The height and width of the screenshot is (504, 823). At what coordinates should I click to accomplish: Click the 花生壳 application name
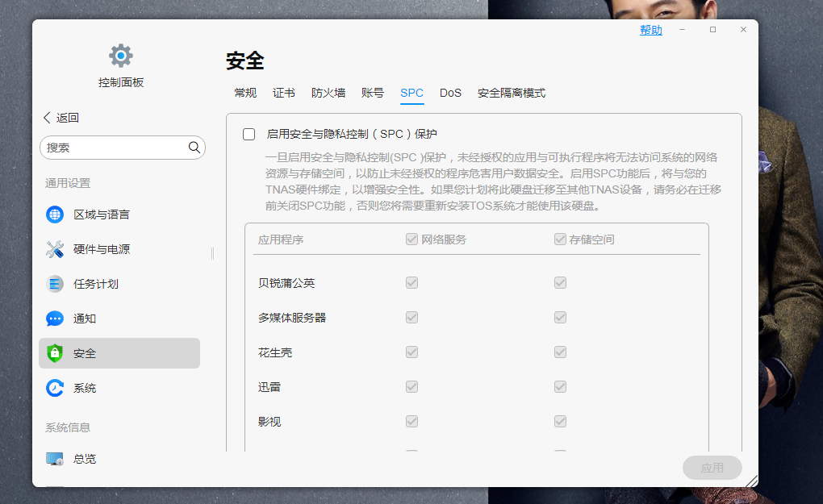click(275, 352)
